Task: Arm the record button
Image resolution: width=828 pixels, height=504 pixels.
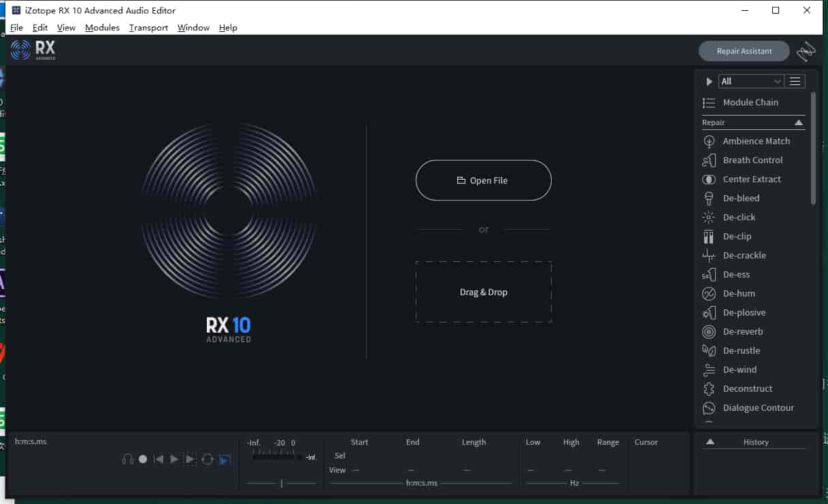Action: pyautogui.click(x=143, y=458)
